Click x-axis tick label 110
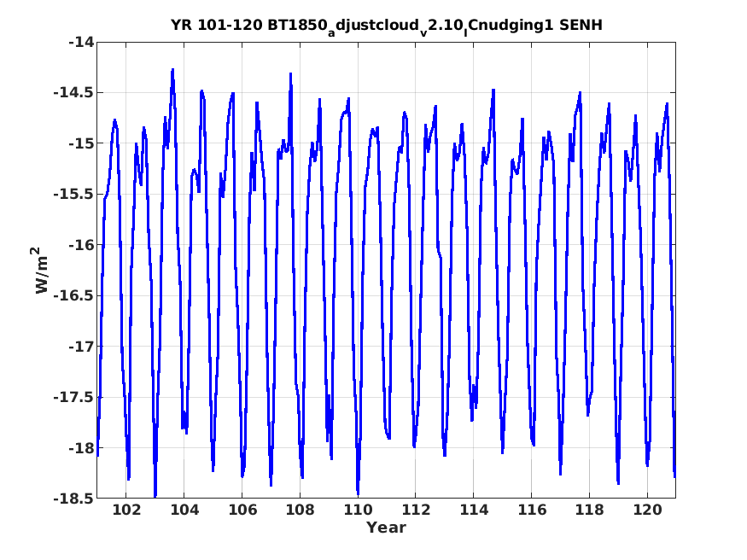Screen dimensions: 747x560 [358, 510]
